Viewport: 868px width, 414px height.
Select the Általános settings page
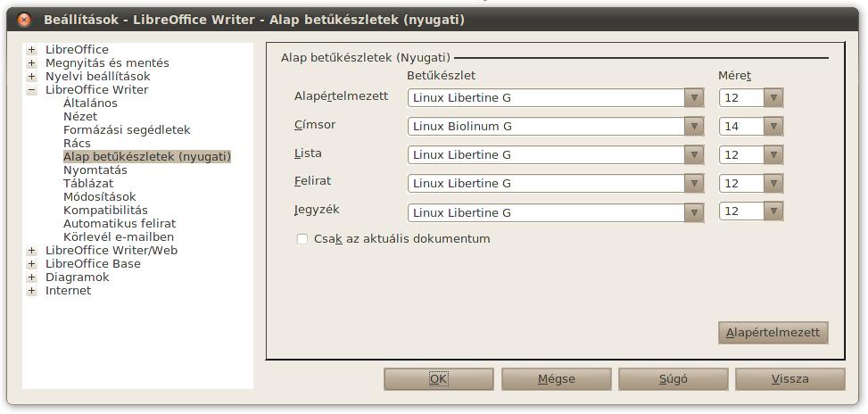pos(90,103)
